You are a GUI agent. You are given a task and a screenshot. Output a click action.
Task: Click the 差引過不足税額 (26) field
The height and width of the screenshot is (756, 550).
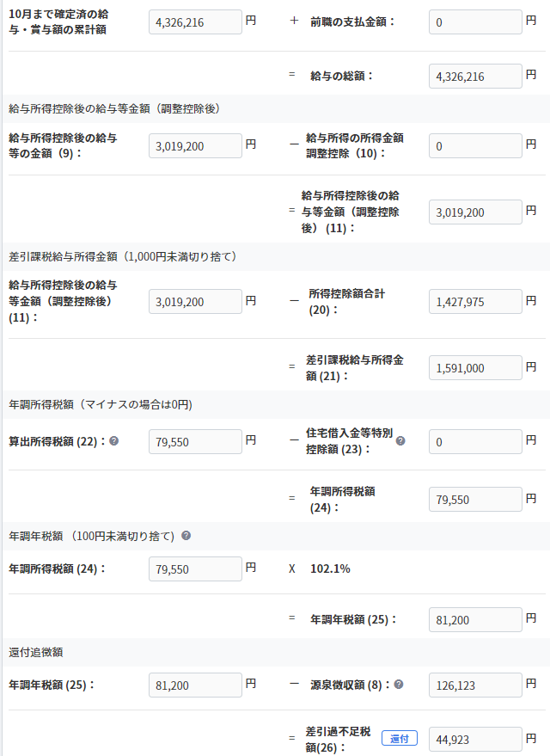pos(475,739)
